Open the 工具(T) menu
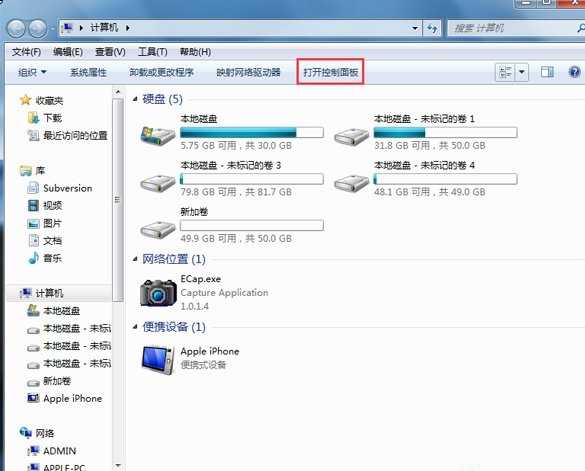Viewport: 585px width, 471px height. [x=153, y=52]
